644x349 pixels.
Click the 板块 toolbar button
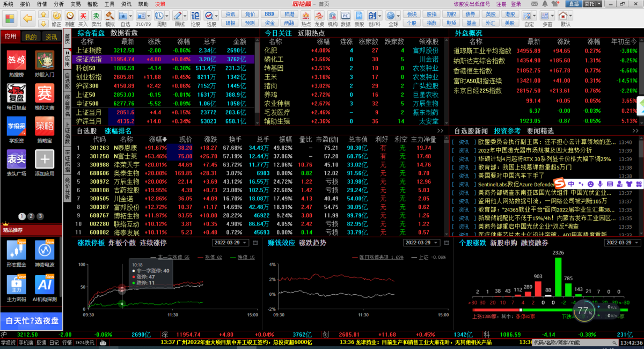point(412,14)
